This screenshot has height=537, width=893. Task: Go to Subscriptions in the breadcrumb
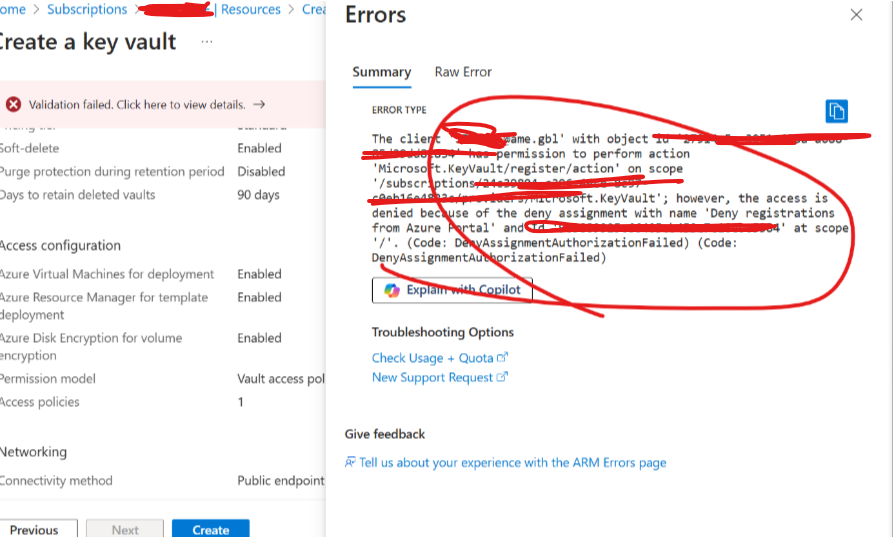click(87, 10)
